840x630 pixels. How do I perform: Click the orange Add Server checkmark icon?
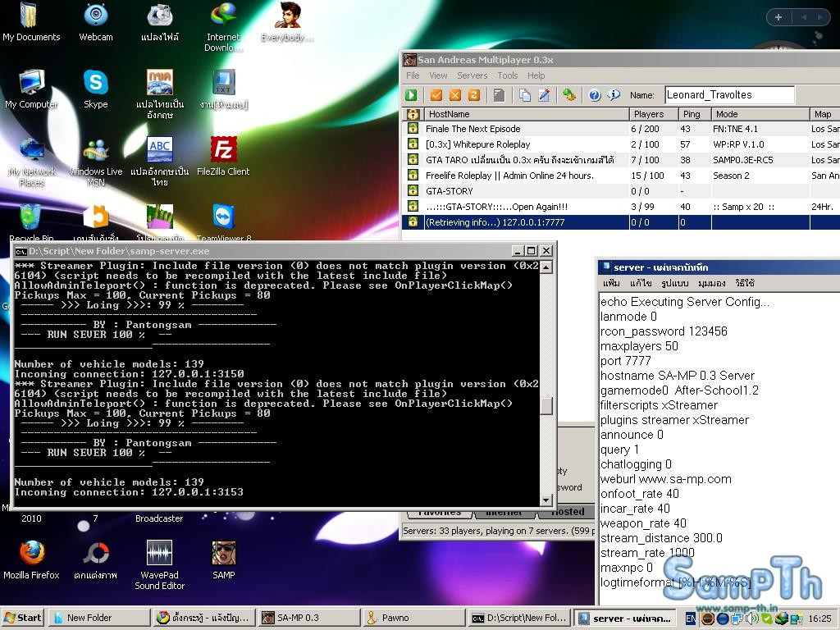tap(436, 95)
